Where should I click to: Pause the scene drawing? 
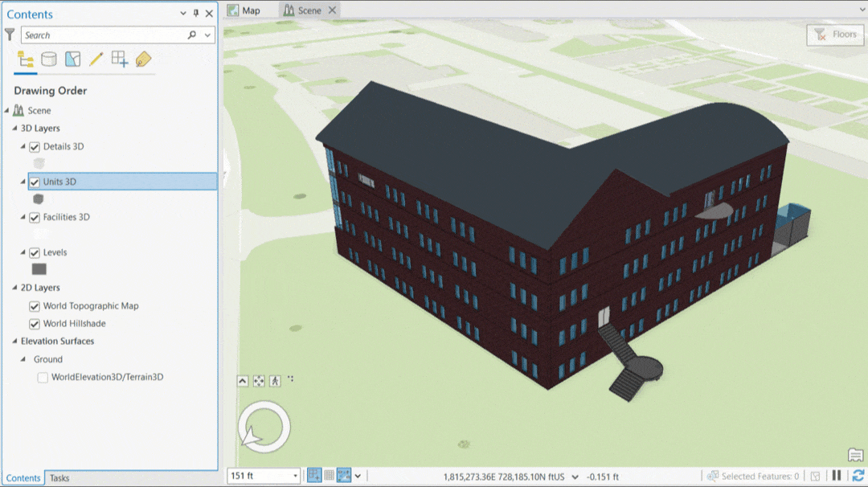(837, 475)
